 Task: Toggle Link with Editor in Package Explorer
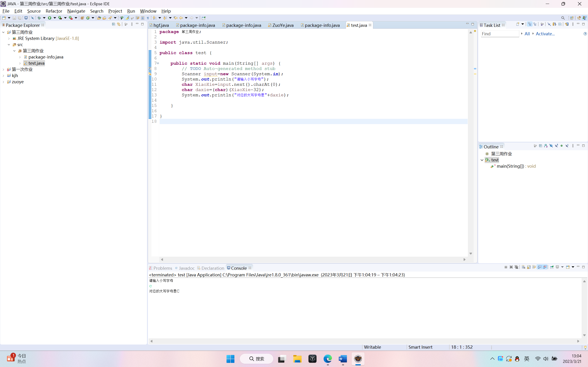pyautogui.click(x=119, y=24)
